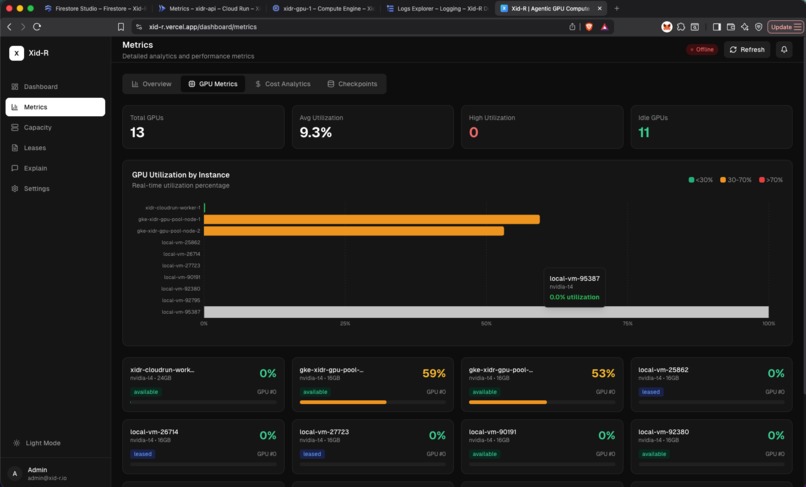
Task: Click available badge on local-vm-90191
Action: [x=485, y=454]
